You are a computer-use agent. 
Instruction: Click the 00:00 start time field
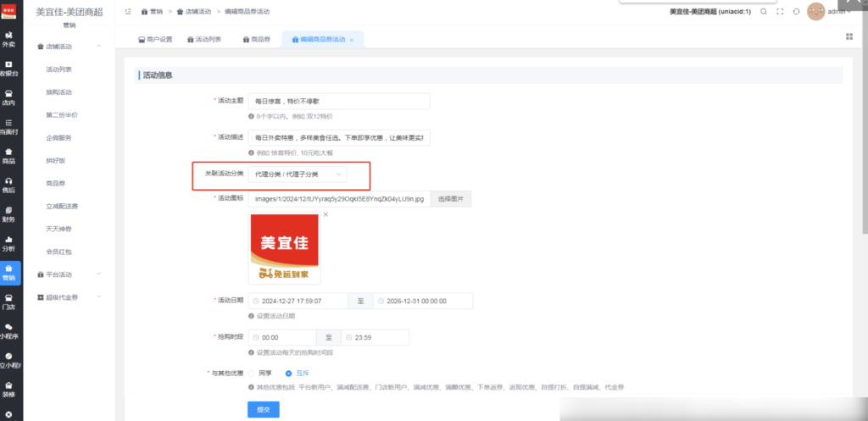pyautogui.click(x=281, y=337)
